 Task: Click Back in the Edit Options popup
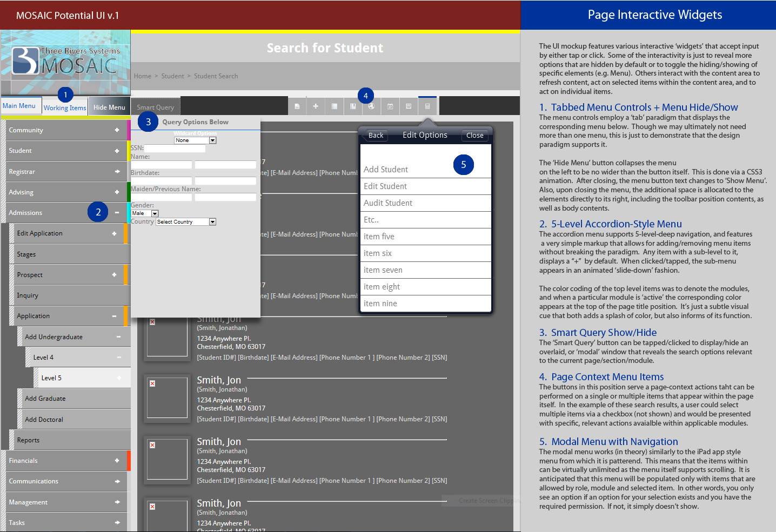click(376, 136)
